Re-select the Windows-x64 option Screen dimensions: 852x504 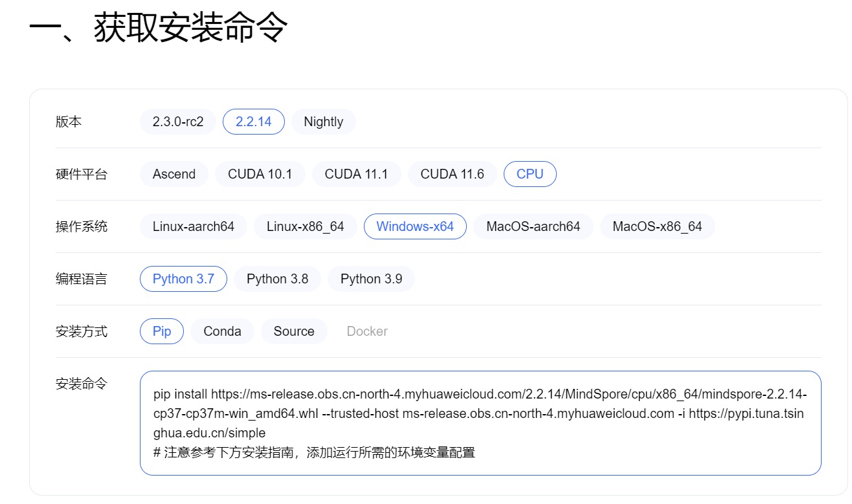click(415, 226)
